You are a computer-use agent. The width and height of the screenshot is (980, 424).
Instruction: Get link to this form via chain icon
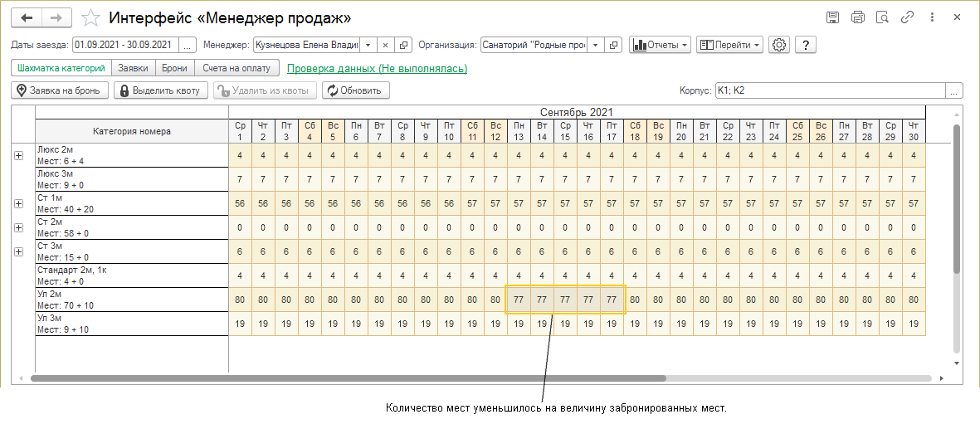coord(907,17)
